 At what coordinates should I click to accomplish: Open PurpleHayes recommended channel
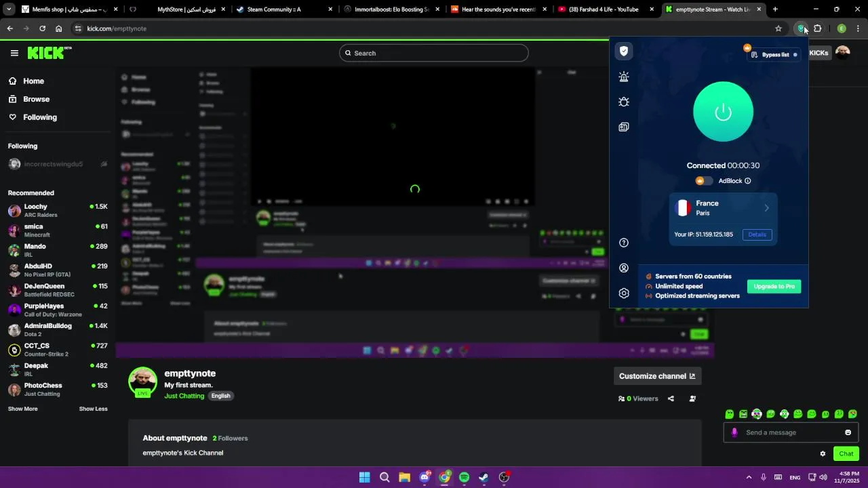[58, 310]
